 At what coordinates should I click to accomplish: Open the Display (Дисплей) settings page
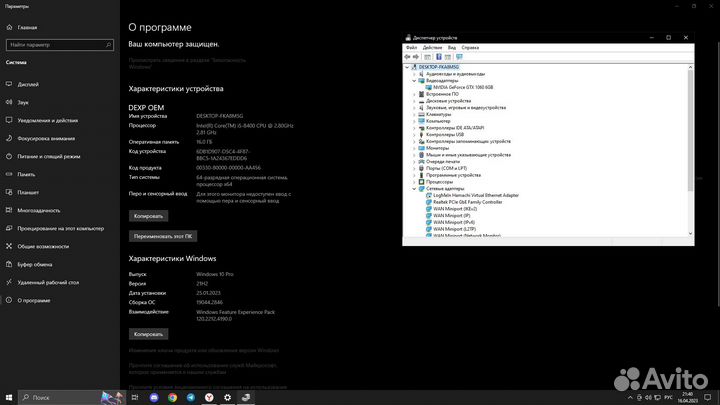28,84
